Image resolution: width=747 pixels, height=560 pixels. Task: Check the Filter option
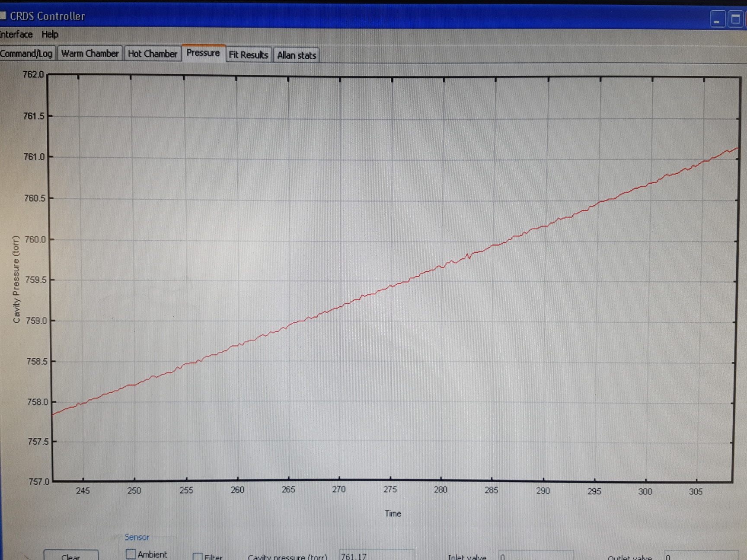[x=198, y=557]
